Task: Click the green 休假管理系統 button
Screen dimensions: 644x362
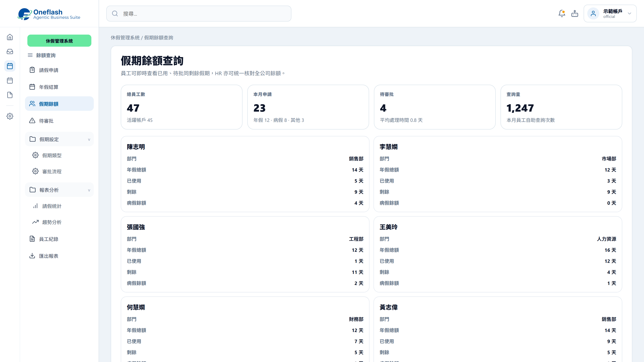Action: pyautogui.click(x=59, y=41)
